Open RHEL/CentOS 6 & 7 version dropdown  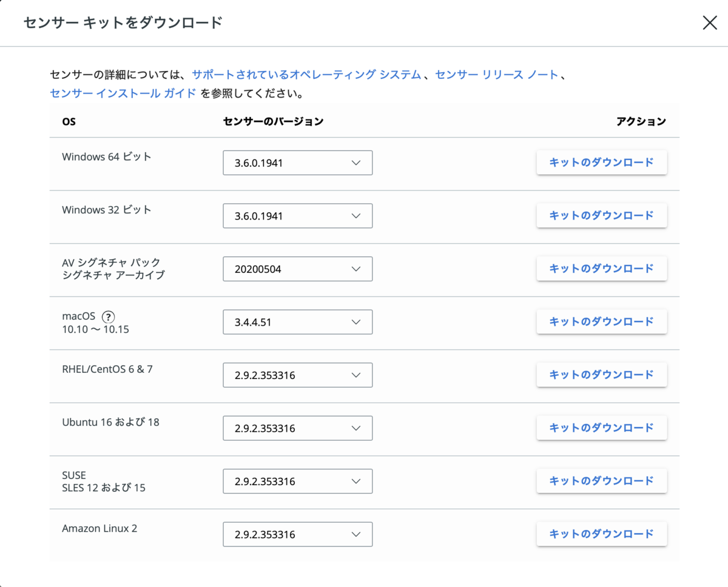(297, 375)
